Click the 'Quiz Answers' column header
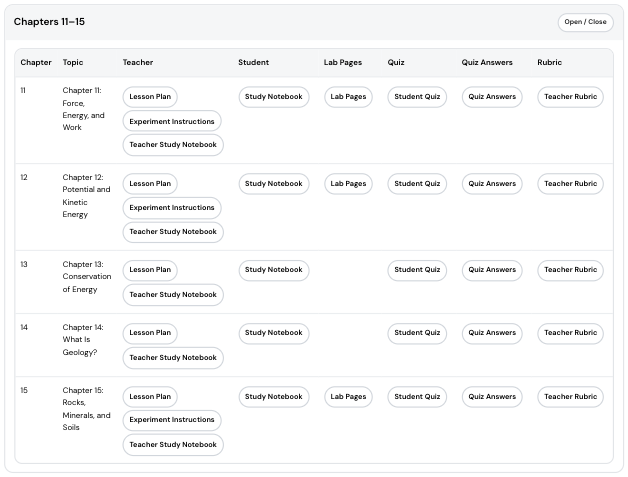Screen dimensions: 628x477 (x=487, y=62)
